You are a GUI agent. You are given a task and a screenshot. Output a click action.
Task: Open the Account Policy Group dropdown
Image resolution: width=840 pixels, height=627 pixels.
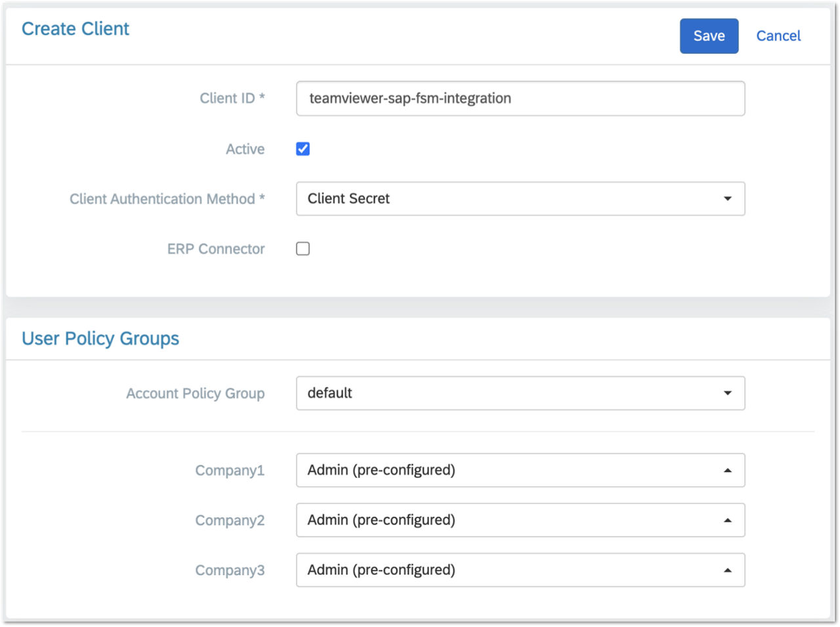(520, 393)
